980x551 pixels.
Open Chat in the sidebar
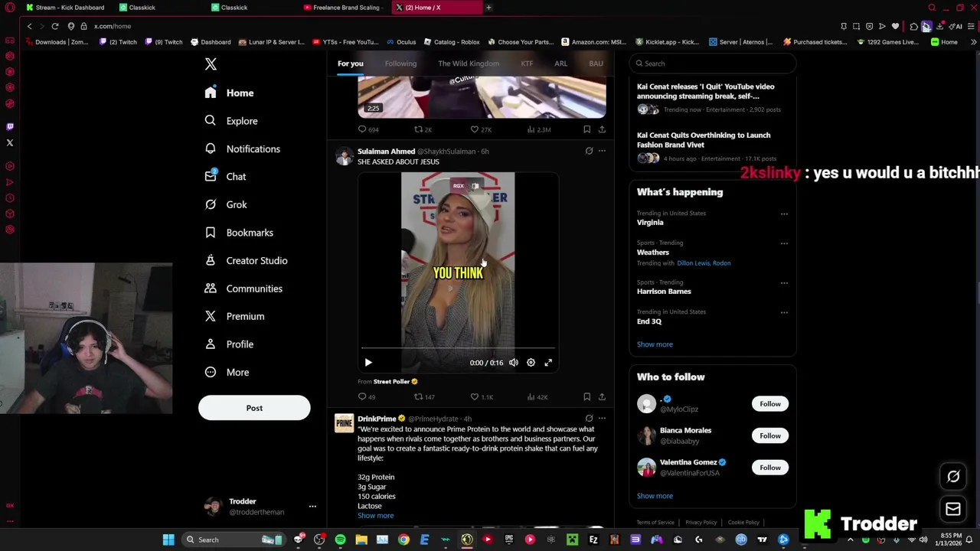pos(225,177)
